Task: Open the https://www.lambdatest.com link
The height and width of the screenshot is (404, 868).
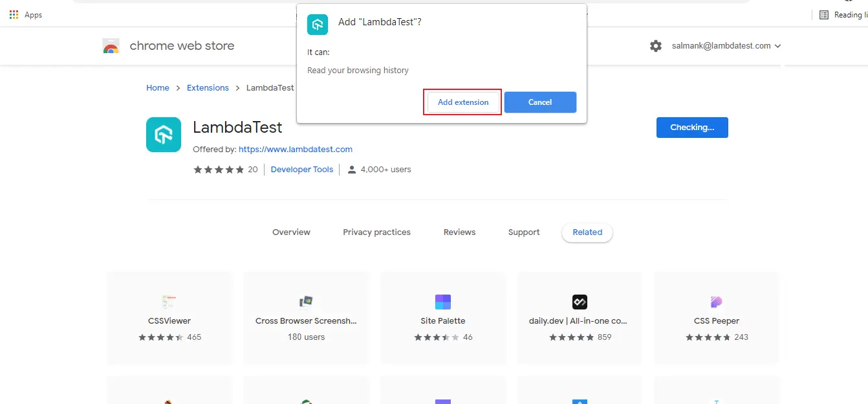Action: [x=296, y=149]
